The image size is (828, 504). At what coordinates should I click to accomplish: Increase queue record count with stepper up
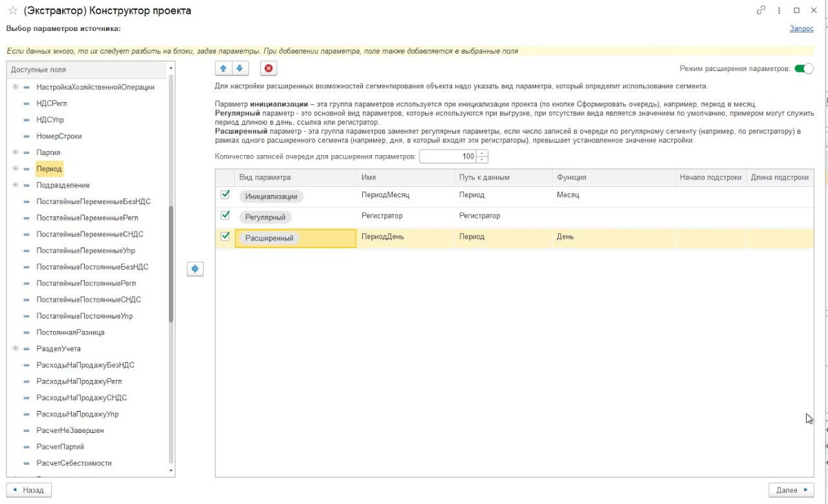click(482, 153)
